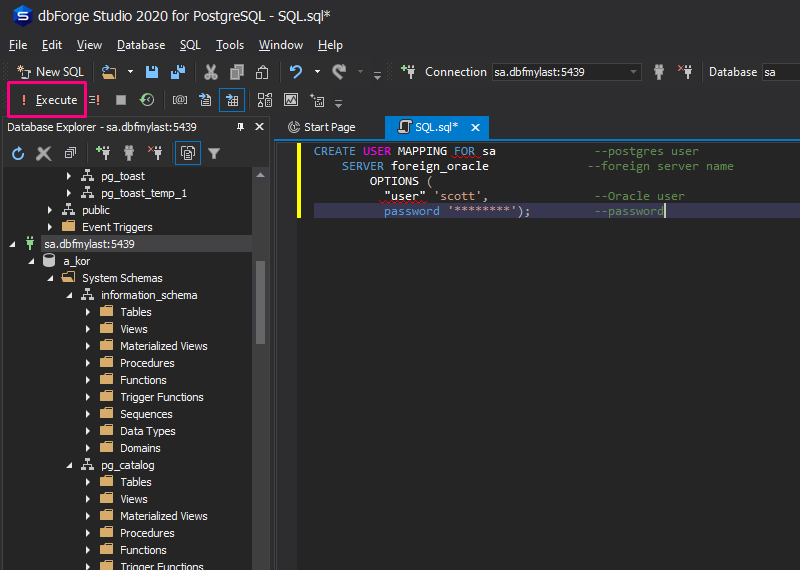Image resolution: width=800 pixels, height=570 pixels.
Task: Click the Paste clipboard icon
Action: point(262,72)
